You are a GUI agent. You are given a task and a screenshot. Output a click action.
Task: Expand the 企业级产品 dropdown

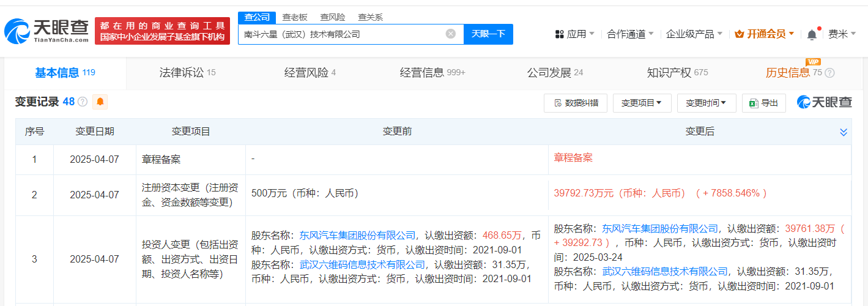coord(694,34)
